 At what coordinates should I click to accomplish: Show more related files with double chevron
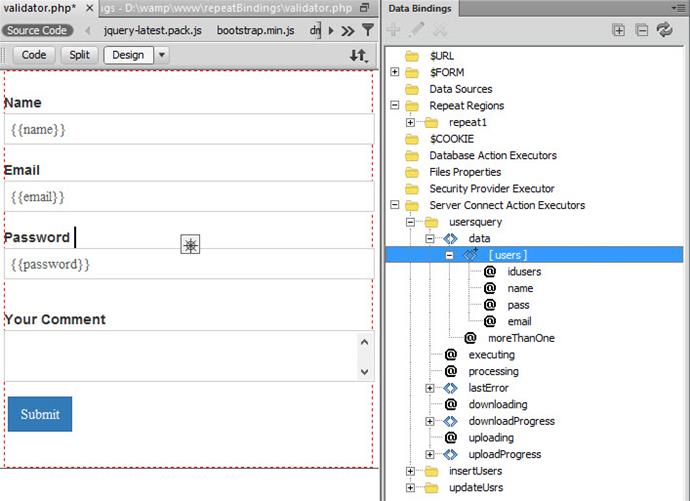348,31
